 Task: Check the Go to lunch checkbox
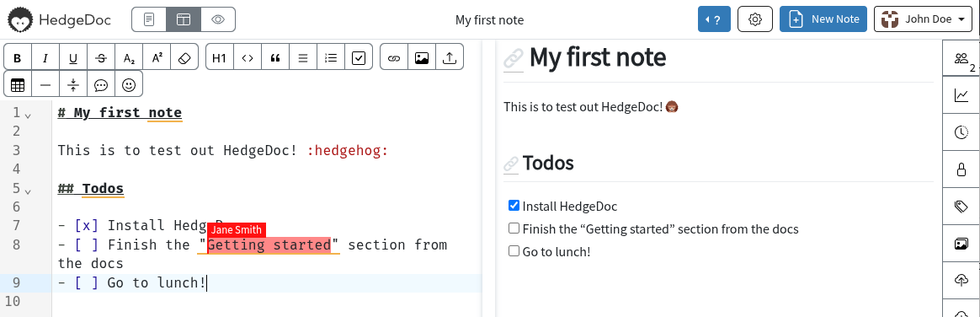click(x=514, y=250)
